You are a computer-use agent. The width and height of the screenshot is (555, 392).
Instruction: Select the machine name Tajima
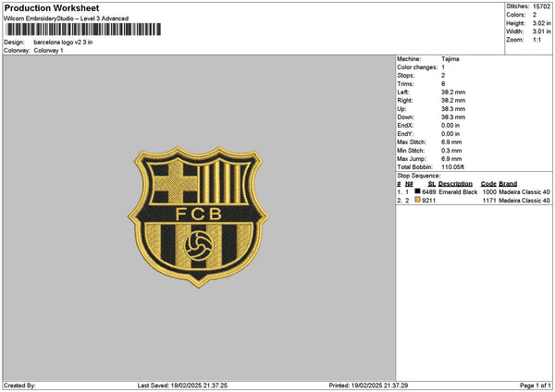[x=450, y=59]
